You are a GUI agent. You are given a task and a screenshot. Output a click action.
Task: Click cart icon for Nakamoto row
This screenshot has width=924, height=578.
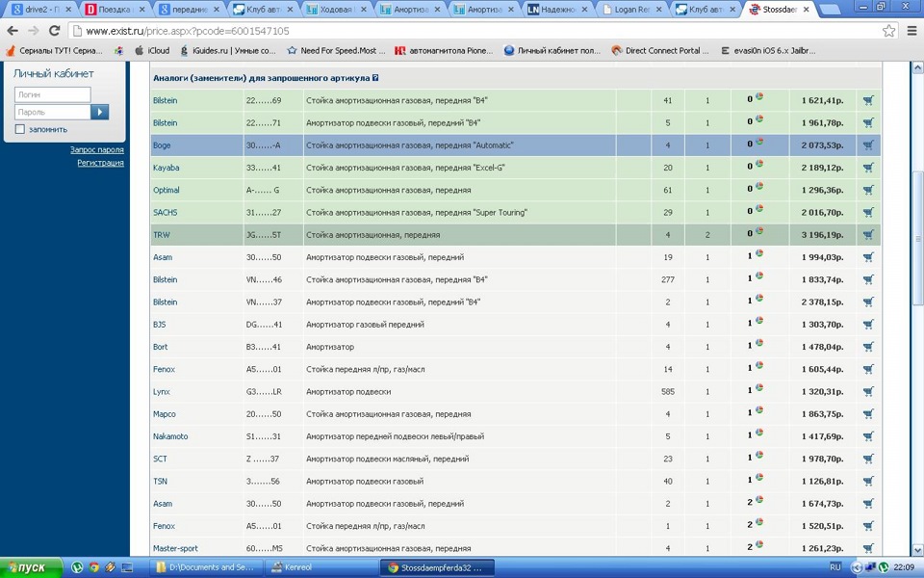(868, 436)
